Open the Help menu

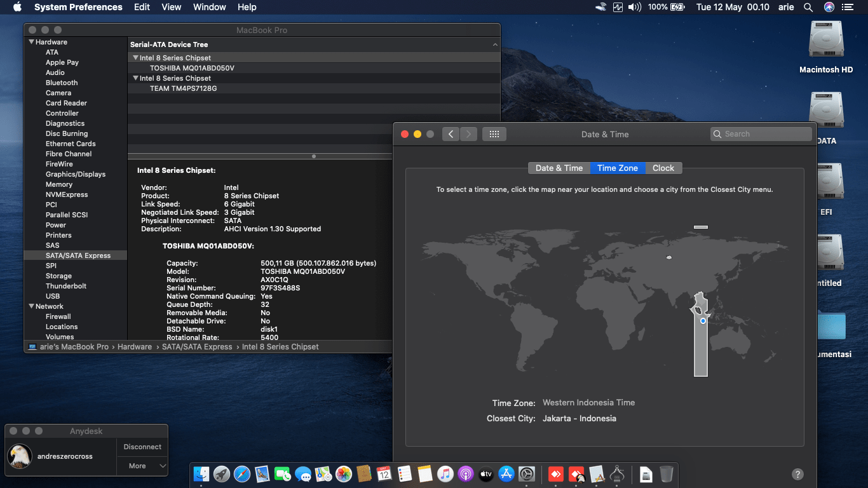[247, 7]
